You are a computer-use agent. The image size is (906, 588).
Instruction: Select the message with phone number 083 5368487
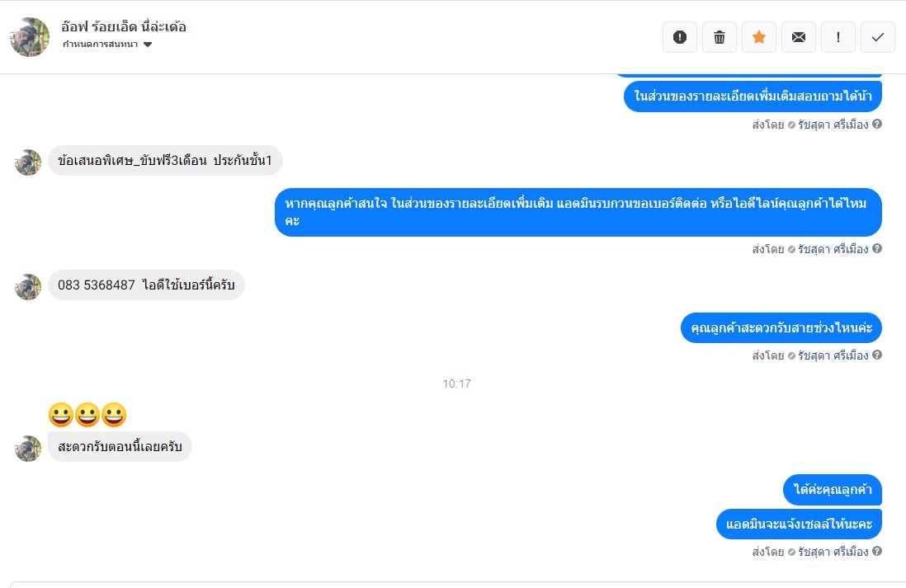(146, 285)
